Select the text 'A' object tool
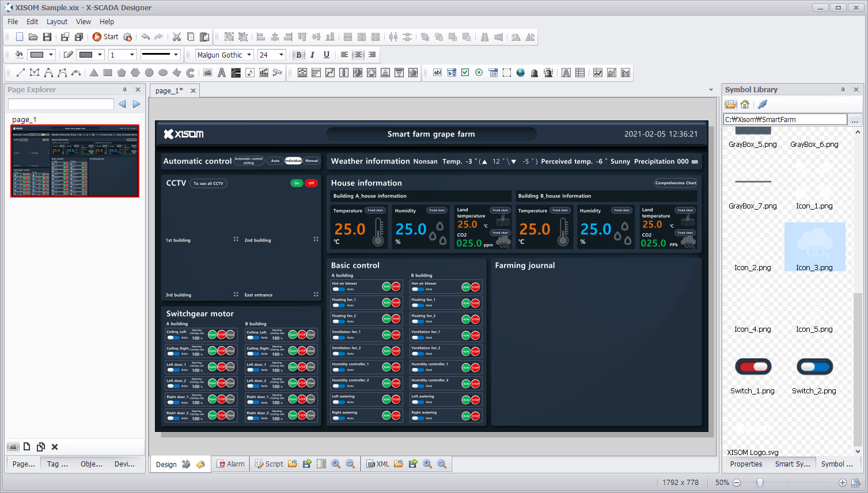868x493 pixels. pyautogui.click(x=222, y=73)
